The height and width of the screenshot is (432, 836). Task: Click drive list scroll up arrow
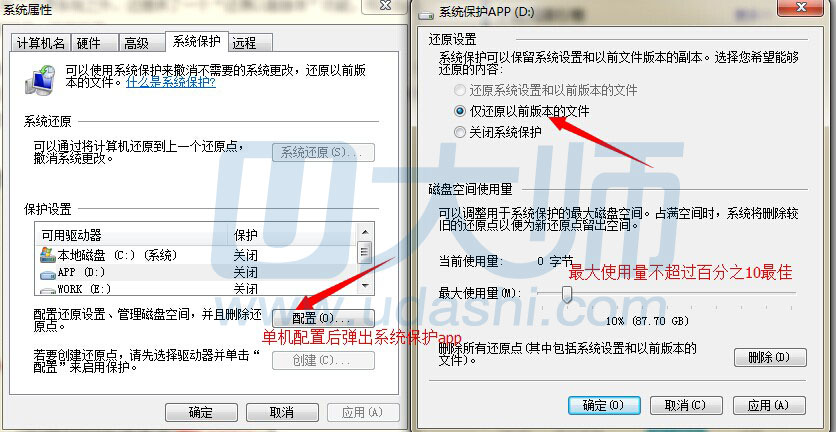tap(365, 233)
